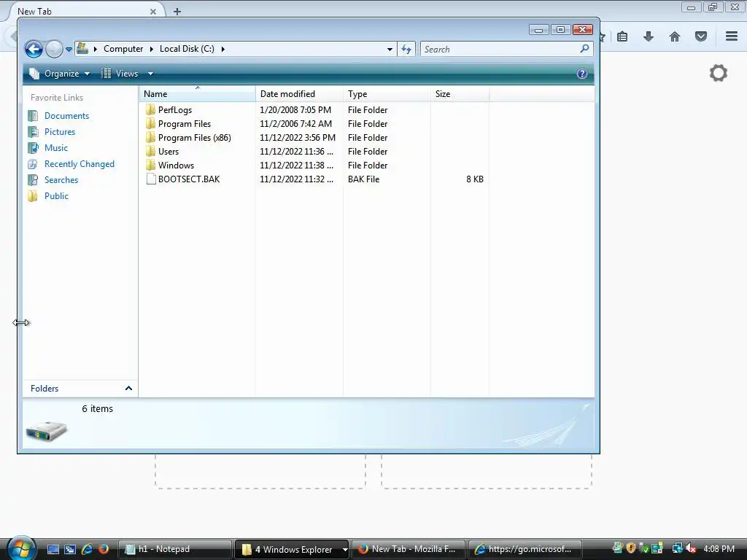
Task: Click the Refresh button in address bar
Action: click(x=406, y=49)
